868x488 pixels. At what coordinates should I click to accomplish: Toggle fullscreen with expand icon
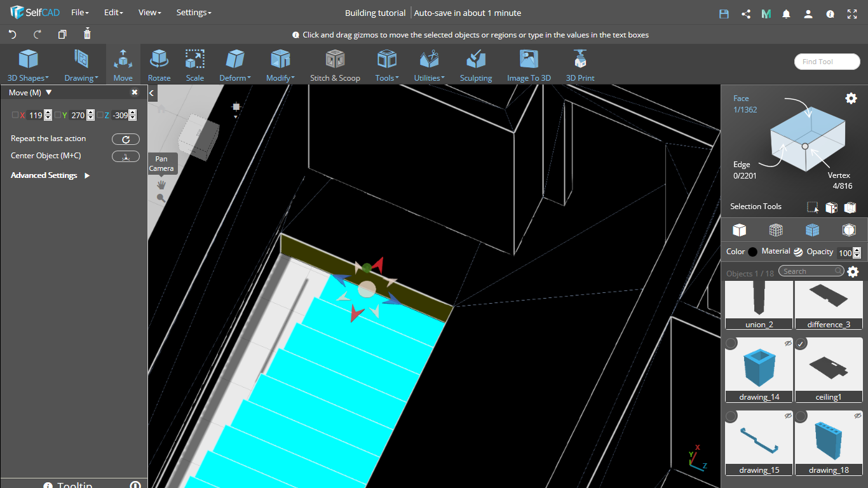[x=852, y=13]
